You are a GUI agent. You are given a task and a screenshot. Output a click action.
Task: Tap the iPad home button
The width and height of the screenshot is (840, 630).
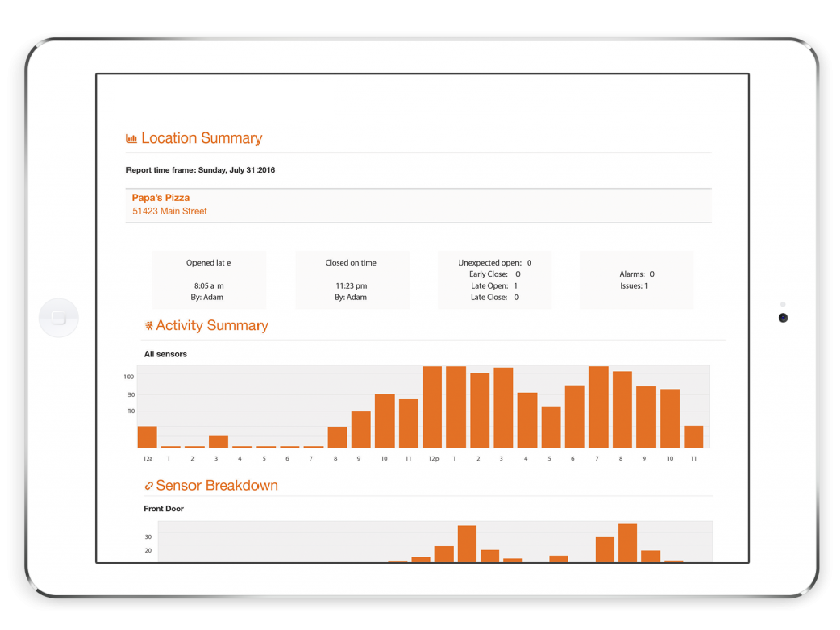tap(59, 318)
